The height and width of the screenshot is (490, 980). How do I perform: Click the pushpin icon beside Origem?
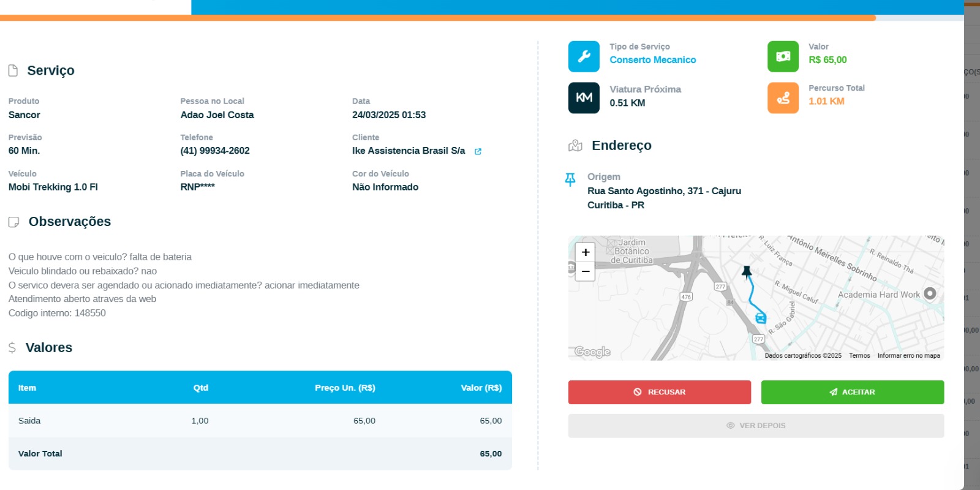pos(570,179)
